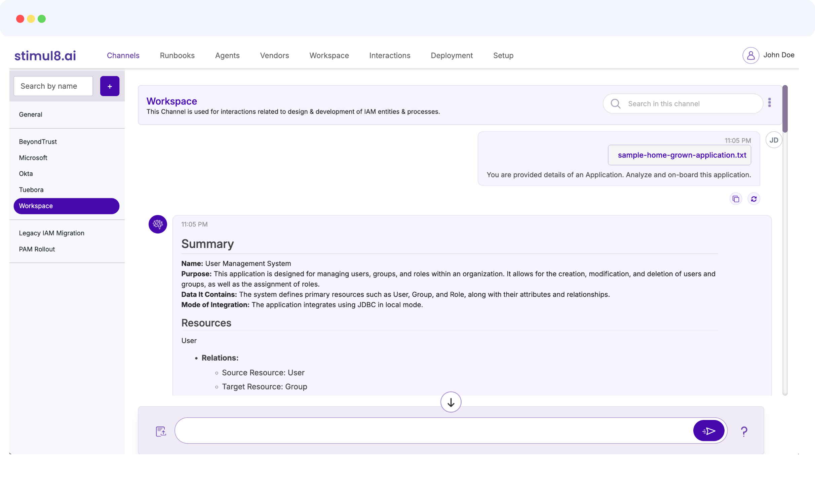Image resolution: width=815 pixels, height=504 pixels.
Task: Select the BeyondTrust channel
Action: coord(38,141)
